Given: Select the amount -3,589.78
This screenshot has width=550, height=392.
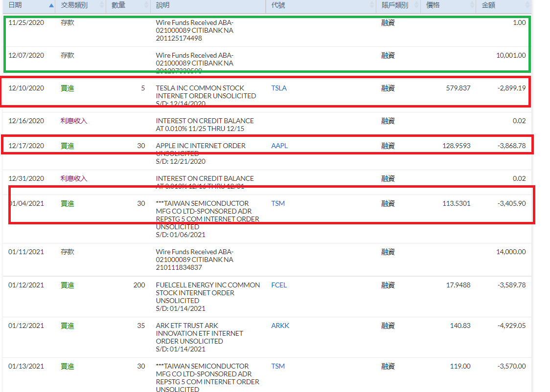Looking at the screenshot, I should pos(512,285).
